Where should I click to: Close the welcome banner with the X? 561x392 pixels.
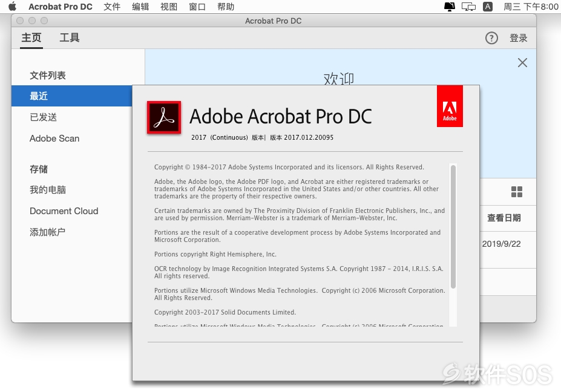tap(522, 62)
